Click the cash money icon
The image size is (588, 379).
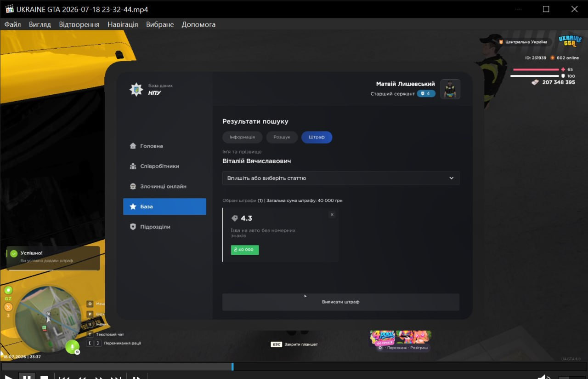pyautogui.click(x=535, y=82)
